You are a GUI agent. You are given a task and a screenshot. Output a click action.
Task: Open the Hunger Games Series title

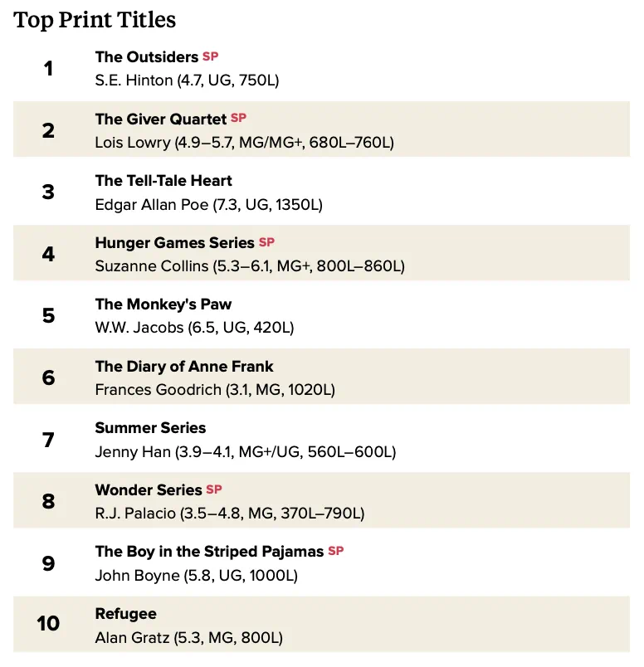coord(175,243)
